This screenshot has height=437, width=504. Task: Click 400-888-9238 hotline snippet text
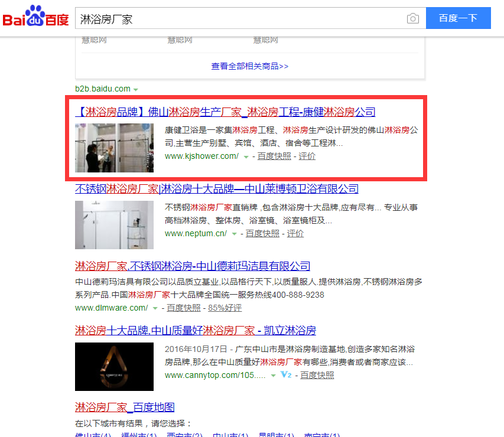point(298,295)
